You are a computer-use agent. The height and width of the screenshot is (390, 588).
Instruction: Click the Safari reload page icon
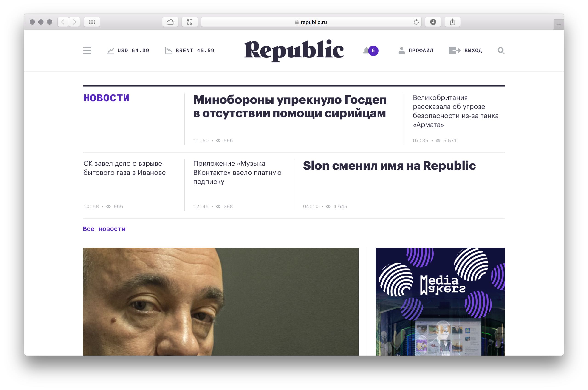pyautogui.click(x=416, y=22)
